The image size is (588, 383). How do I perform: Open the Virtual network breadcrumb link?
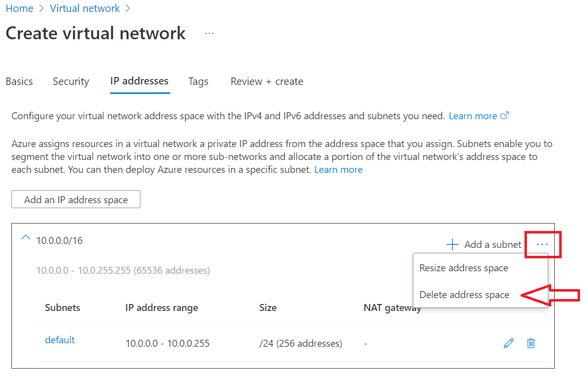click(x=84, y=8)
